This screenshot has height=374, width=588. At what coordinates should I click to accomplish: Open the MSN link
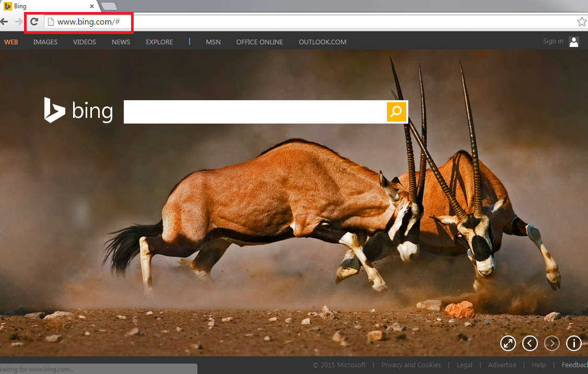click(213, 42)
